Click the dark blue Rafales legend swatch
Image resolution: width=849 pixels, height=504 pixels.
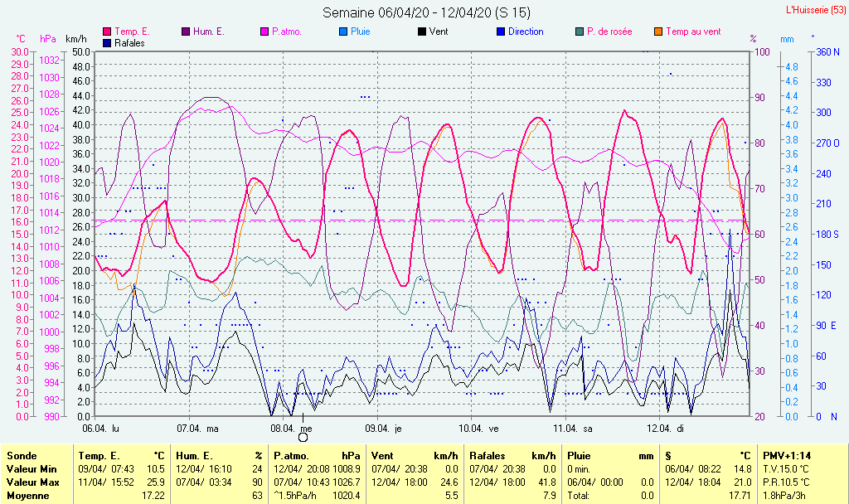point(107,43)
